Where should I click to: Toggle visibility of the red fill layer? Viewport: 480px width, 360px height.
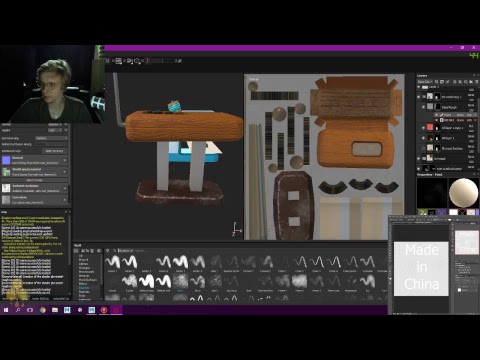(x=423, y=128)
